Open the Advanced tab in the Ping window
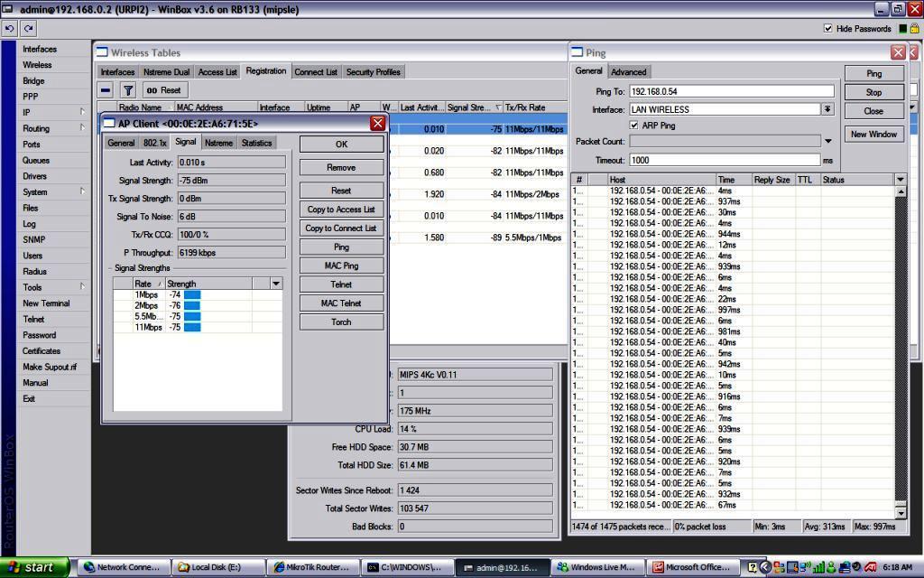Viewport: 924px width, 578px height. tap(628, 71)
